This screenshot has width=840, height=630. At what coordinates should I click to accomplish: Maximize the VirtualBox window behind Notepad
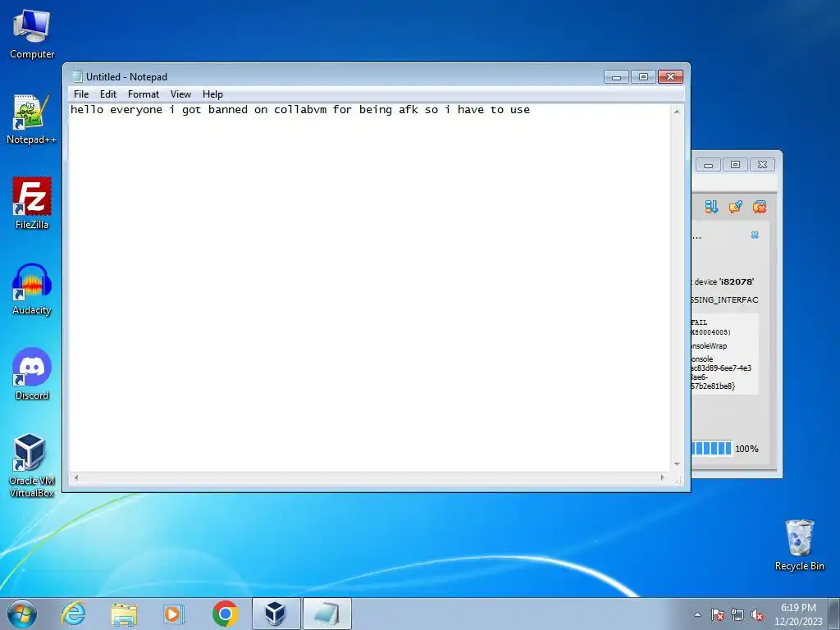click(x=736, y=165)
